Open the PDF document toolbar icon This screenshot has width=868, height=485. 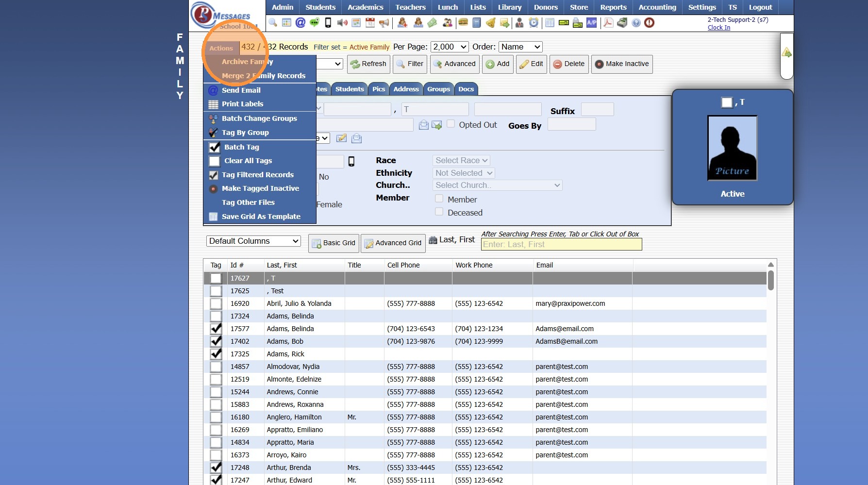(x=608, y=23)
